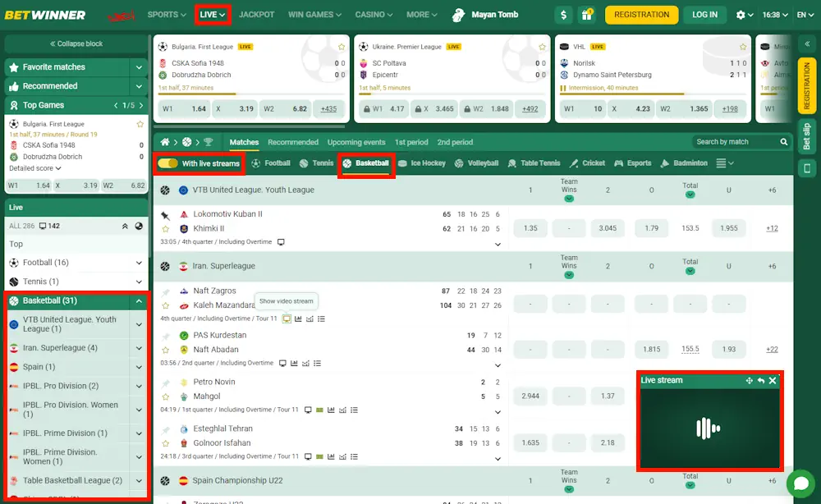Viewport: 821px width, 504px height.
Task: Favorite the CSKA Sofia 1948 match star
Action: (343, 48)
